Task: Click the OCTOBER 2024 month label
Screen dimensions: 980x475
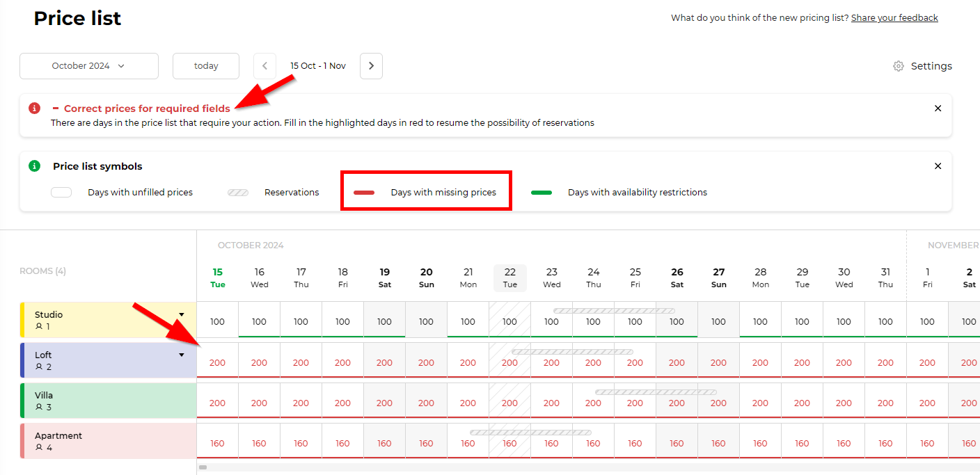Action: point(251,245)
